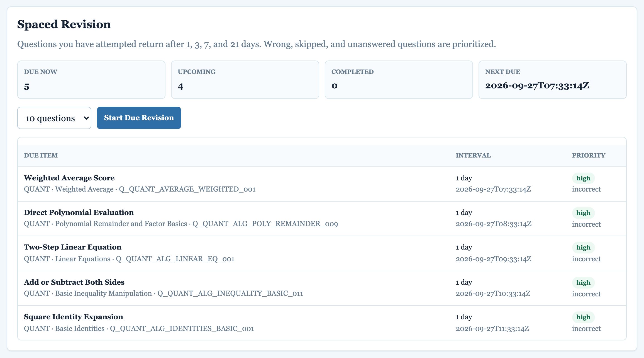Viewport: 644px width, 358px height.
Task: Click due time 2026-09-27T08:33:14Z
Action: tap(494, 224)
